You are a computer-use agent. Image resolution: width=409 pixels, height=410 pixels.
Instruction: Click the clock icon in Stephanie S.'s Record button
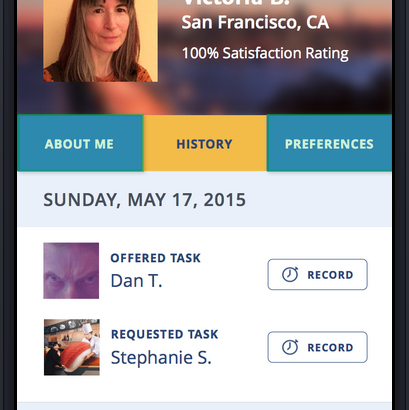tap(290, 347)
